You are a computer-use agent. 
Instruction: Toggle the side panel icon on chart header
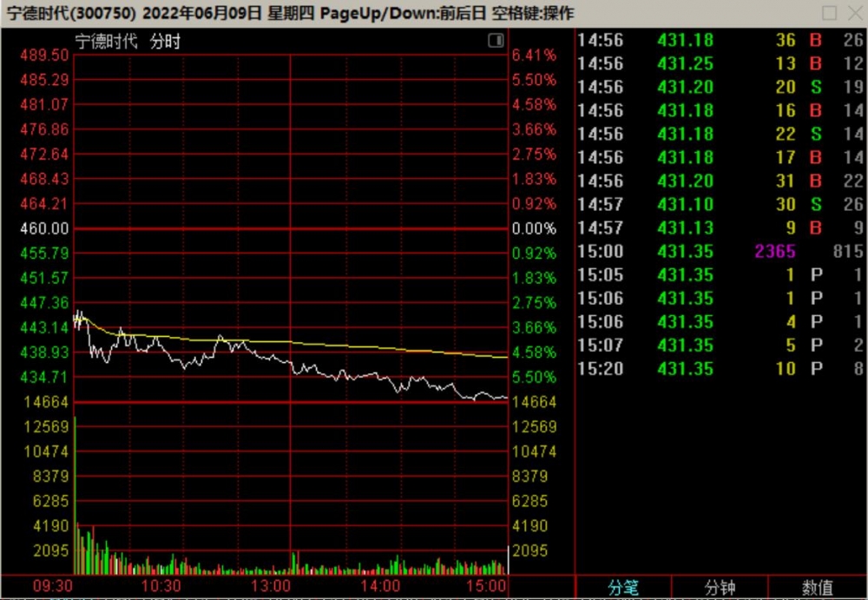(x=496, y=41)
